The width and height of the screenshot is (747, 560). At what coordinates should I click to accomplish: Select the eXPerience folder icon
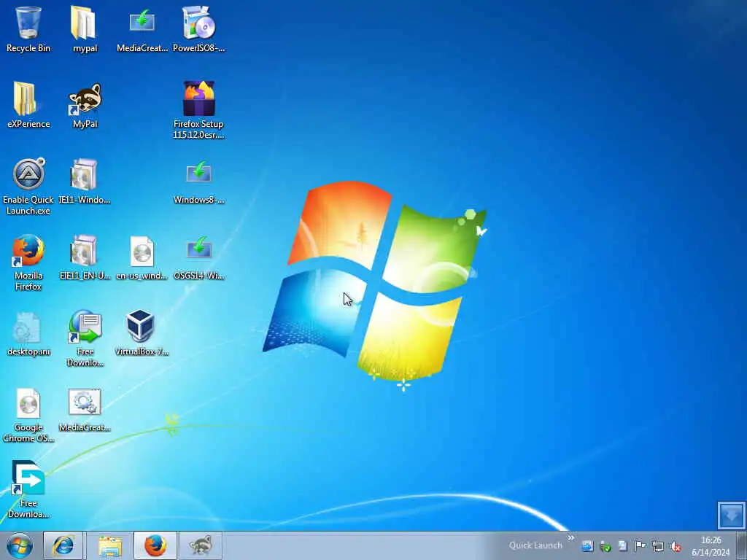pyautogui.click(x=28, y=105)
